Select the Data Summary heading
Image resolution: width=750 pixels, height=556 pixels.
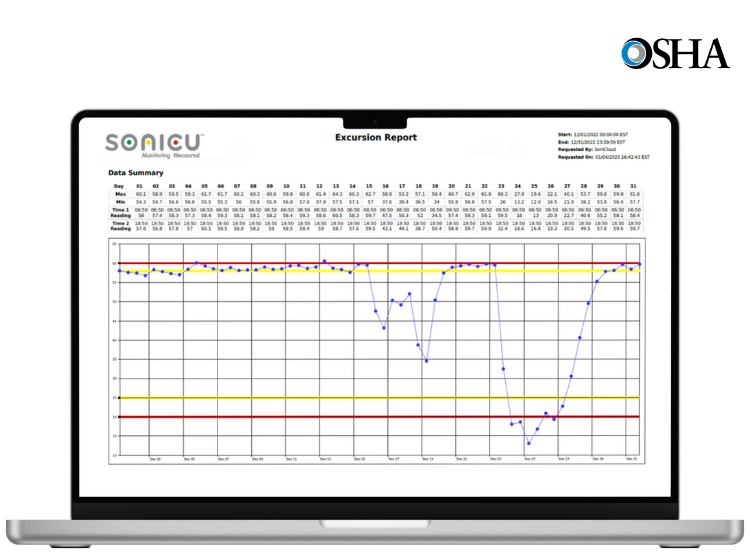tap(135, 173)
